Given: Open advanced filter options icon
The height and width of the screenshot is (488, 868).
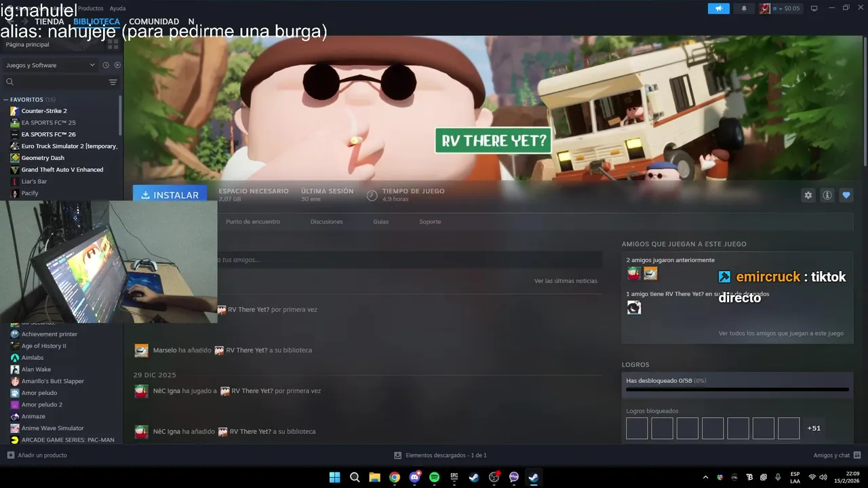Looking at the screenshot, I should (113, 82).
